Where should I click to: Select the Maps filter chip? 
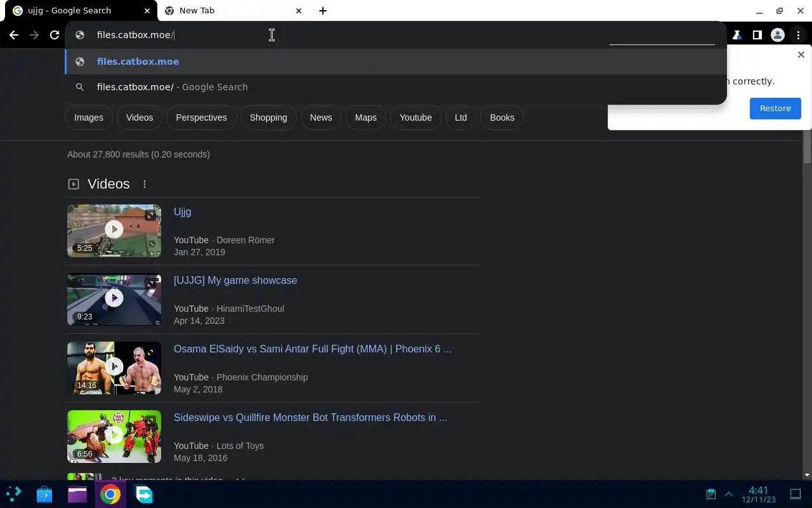point(365,117)
